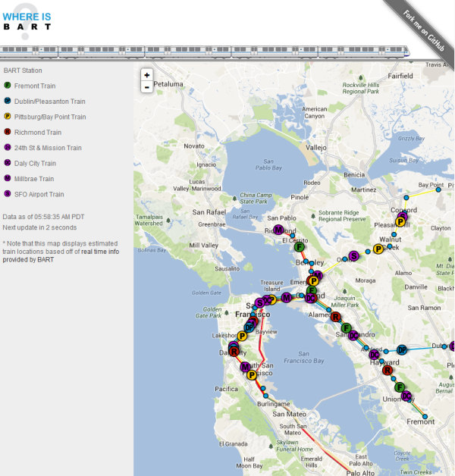Viewport: 455px width, 476px height.
Task: Click the Palo Alto label on the map
Action: click(x=360, y=473)
